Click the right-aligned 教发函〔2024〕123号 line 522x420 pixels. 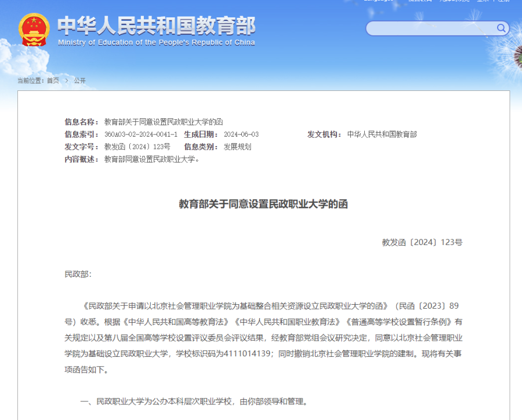[422, 243]
